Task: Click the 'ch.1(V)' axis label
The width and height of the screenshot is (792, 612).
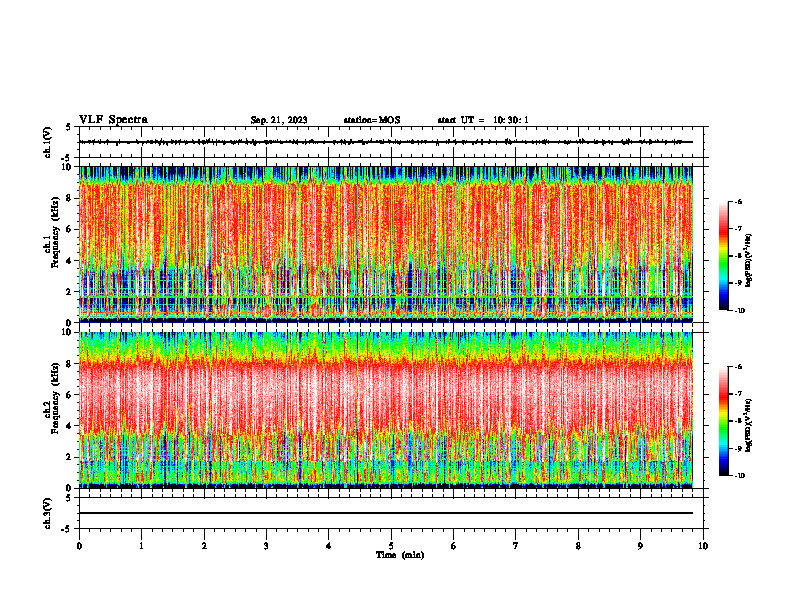Action: click(47, 142)
